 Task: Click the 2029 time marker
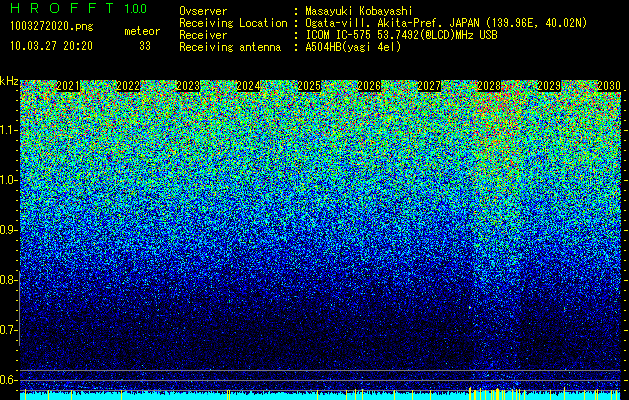pos(549,86)
